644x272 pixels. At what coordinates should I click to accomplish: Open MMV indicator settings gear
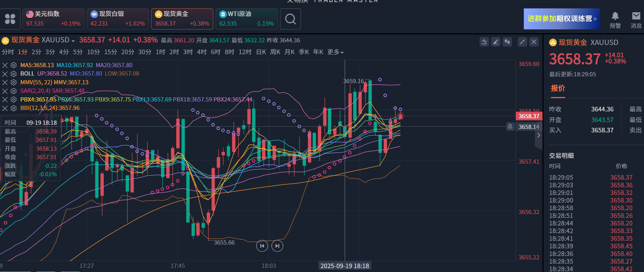click(13, 82)
